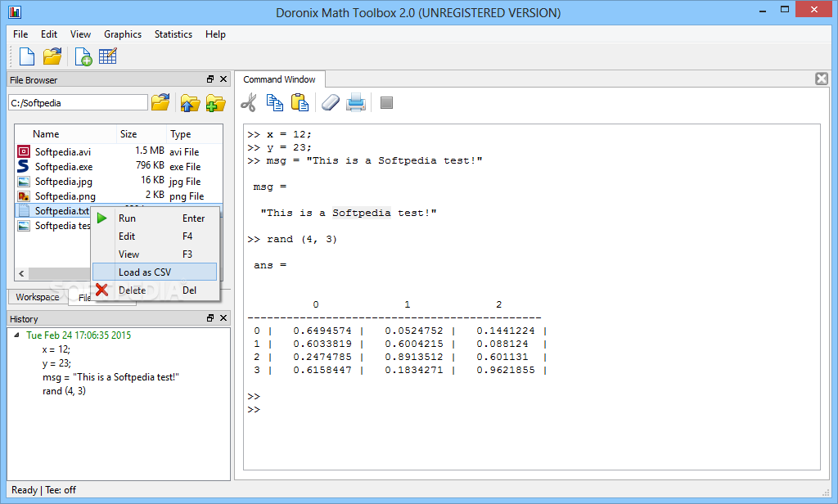The height and width of the screenshot is (504, 838).
Task: Undock the File Browser panel
Action: pyautogui.click(x=210, y=79)
